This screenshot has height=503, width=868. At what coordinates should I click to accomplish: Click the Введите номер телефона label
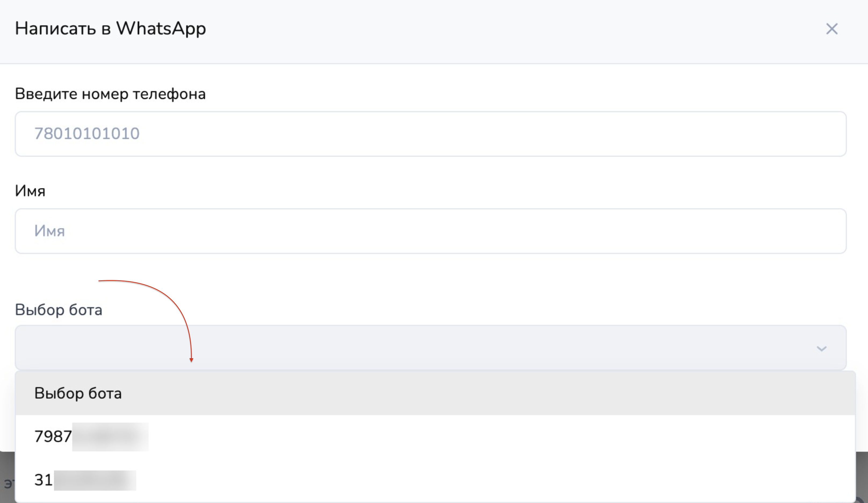[110, 94]
